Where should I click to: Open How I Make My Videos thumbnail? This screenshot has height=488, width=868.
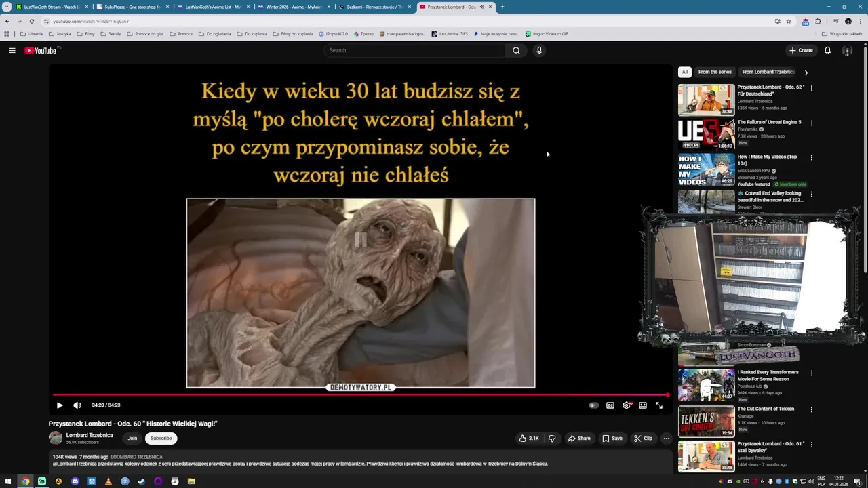click(x=706, y=169)
